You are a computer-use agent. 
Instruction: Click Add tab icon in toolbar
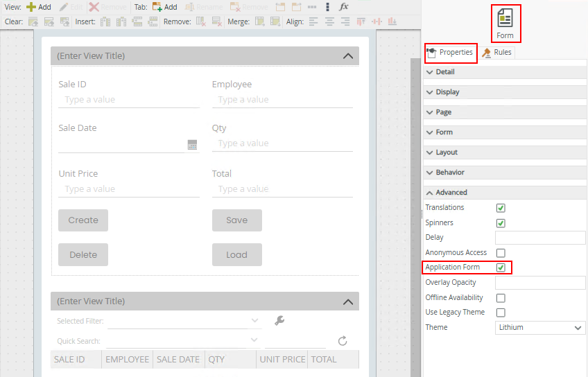(165, 7)
